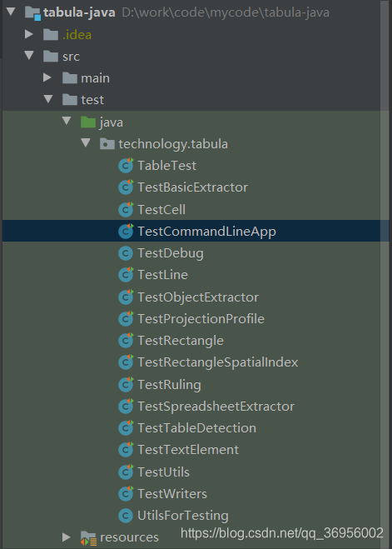Select TestSpreadsheetExtractor in the tree

point(216,407)
